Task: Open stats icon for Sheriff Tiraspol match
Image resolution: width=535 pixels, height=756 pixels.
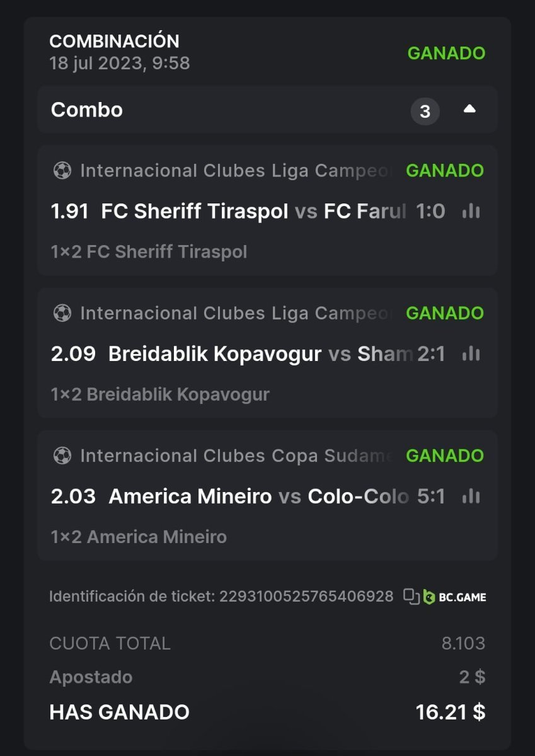Action: coord(471,211)
